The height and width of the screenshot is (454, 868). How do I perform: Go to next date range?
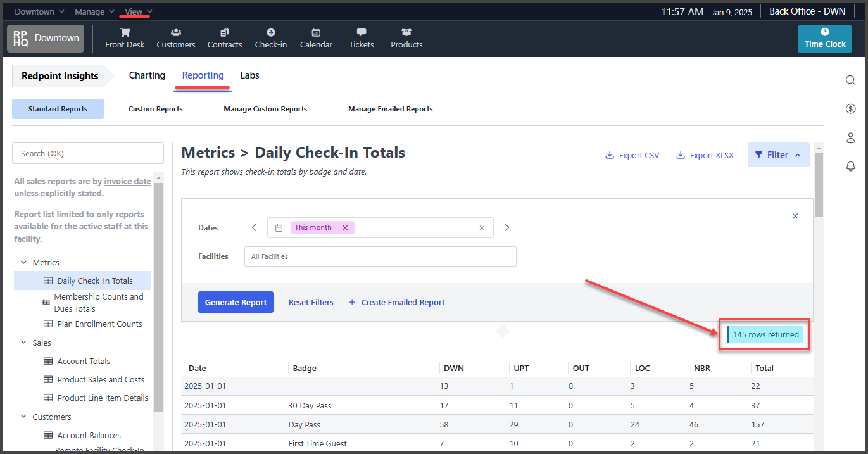[507, 228]
